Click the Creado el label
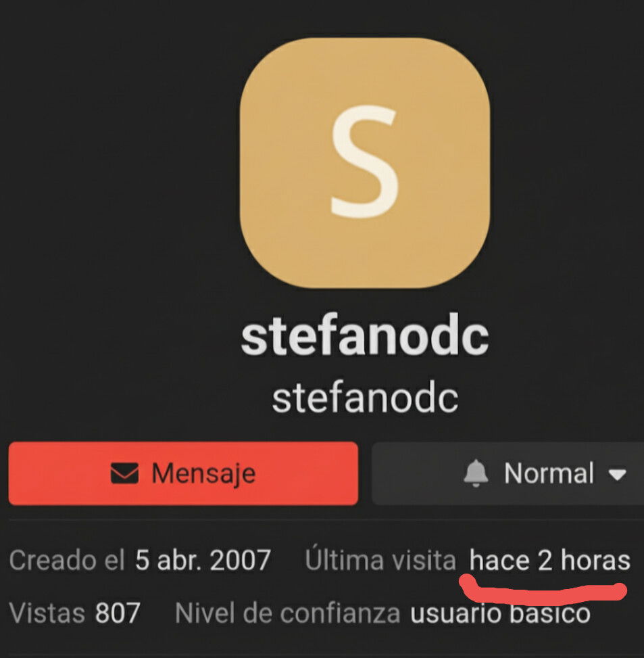This screenshot has height=658, width=644. point(67,560)
